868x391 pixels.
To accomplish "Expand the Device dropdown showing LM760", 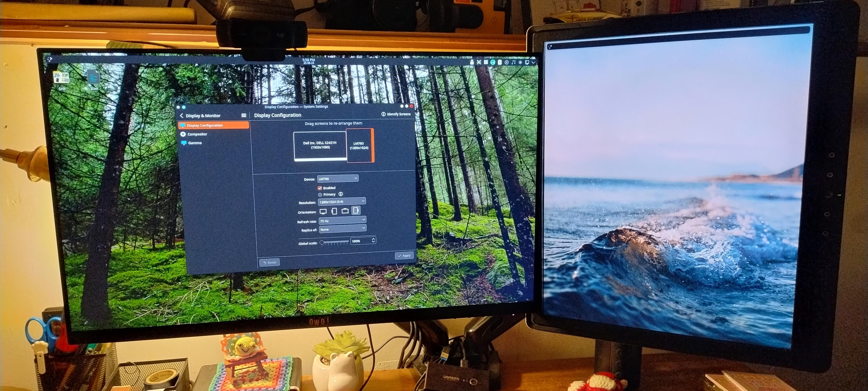I will (337, 178).
